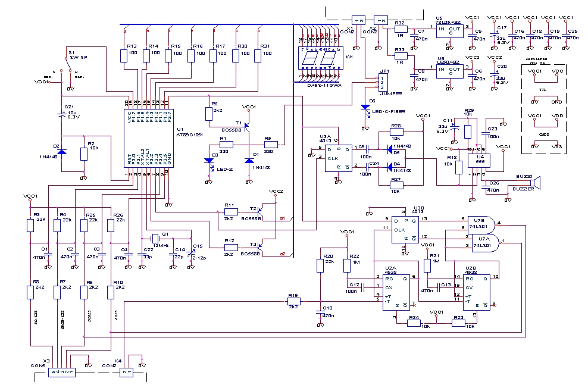588x391 pixels.
Task: Click the U3B 4013 flip-flop block
Action: click(x=405, y=230)
